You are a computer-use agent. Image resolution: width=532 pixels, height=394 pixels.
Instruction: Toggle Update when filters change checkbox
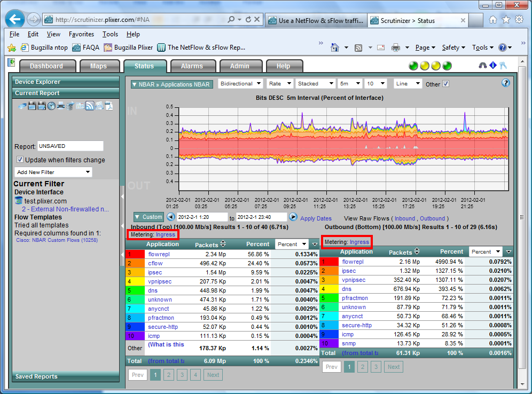point(20,160)
